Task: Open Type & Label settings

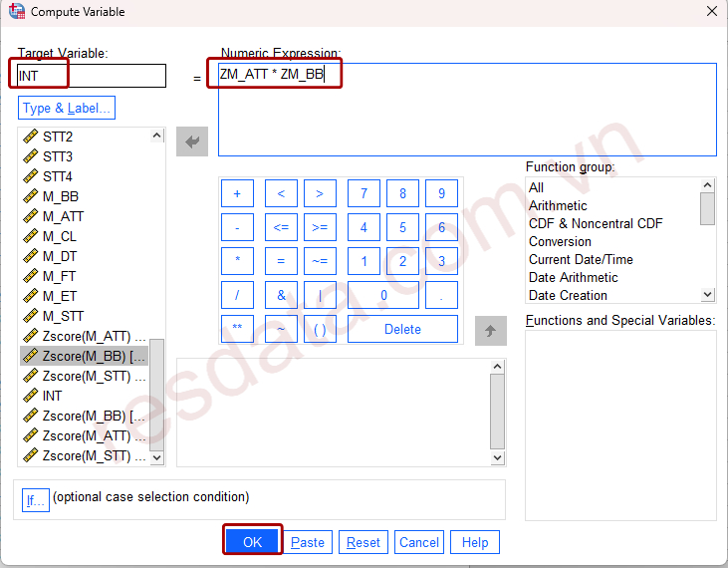Action: (67, 108)
